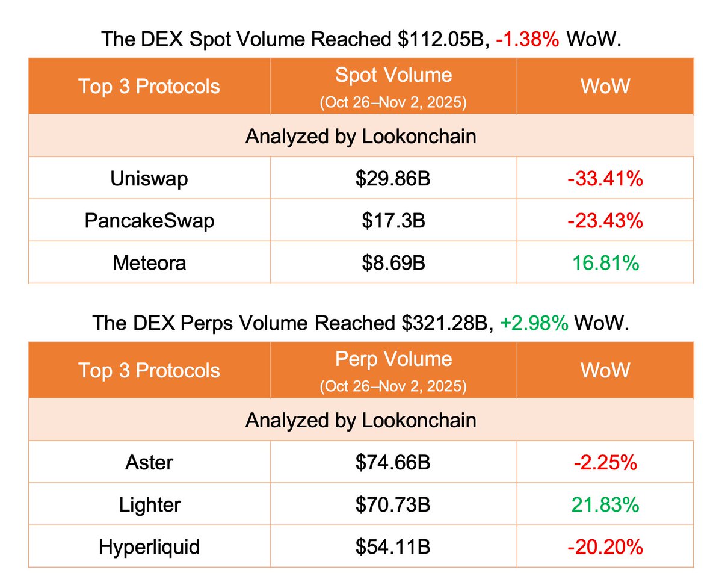
Task: Click Uniswap's $29.86B volume value
Action: [393, 178]
